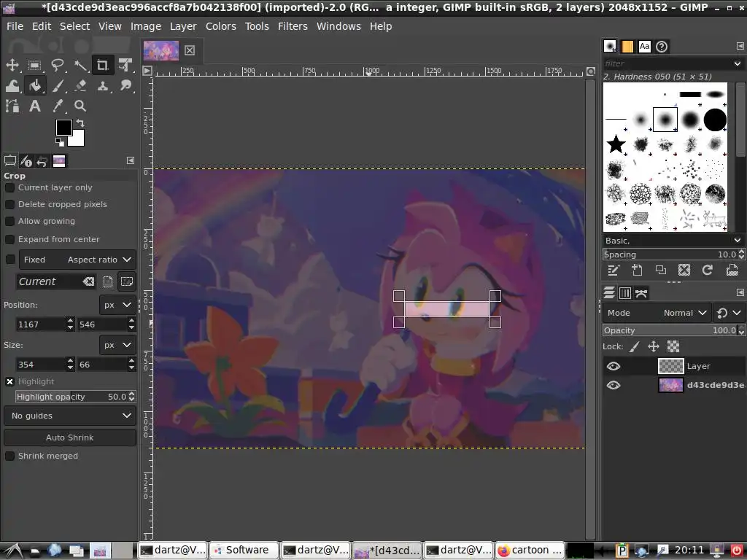
Task: Open the Filters menu
Action: (293, 26)
